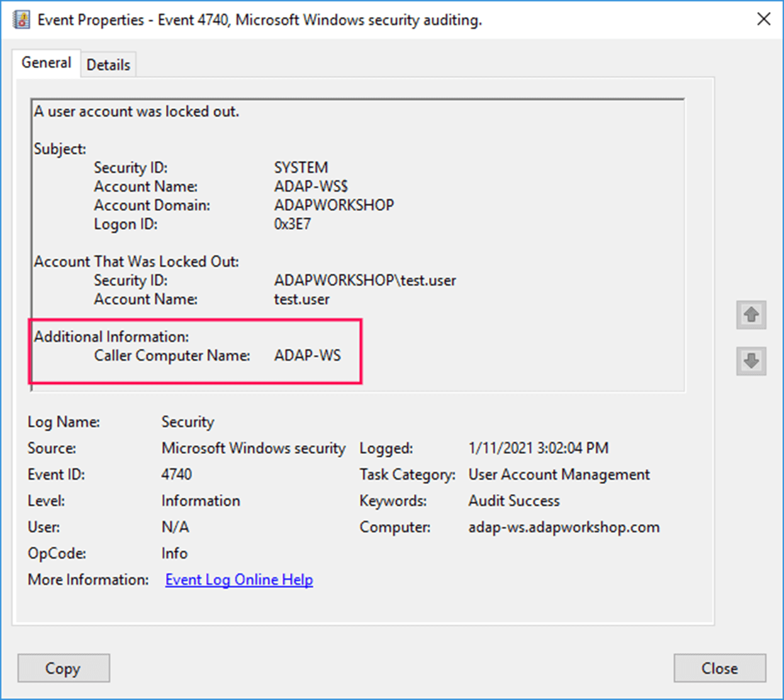The image size is (784, 700).
Task: Click the Event Properties window title icon
Action: pos(21,20)
